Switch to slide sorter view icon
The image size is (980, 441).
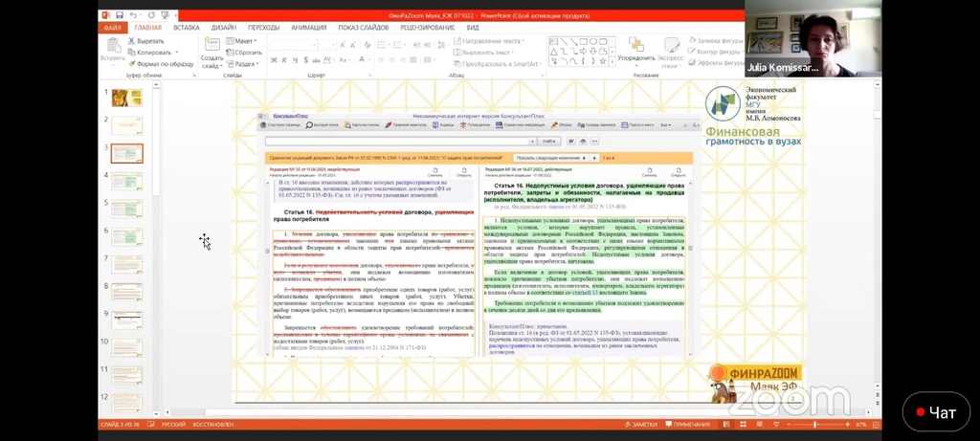tap(743, 425)
